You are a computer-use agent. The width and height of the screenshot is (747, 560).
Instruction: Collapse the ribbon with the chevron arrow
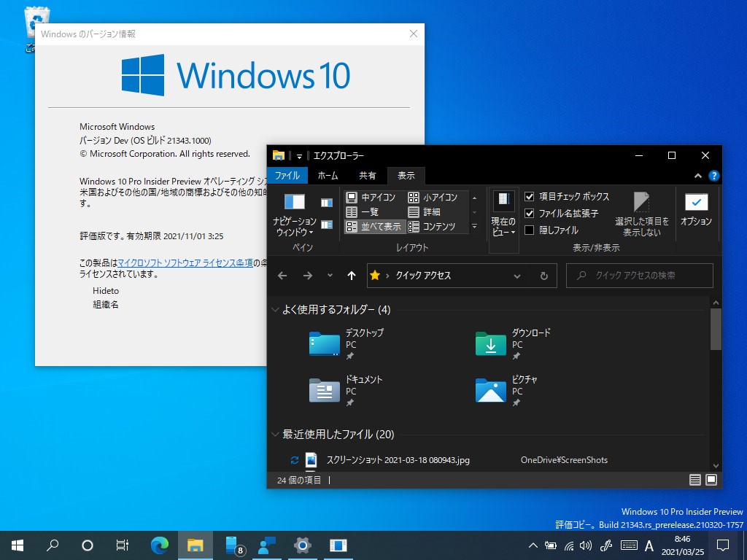click(698, 176)
